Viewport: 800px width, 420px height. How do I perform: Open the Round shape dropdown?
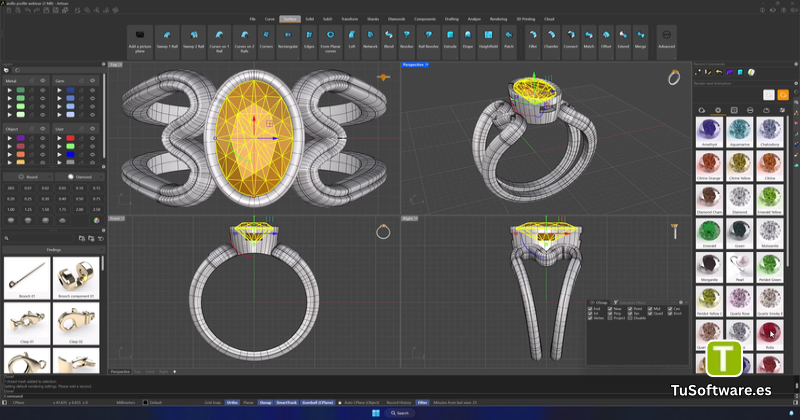[x=28, y=177]
